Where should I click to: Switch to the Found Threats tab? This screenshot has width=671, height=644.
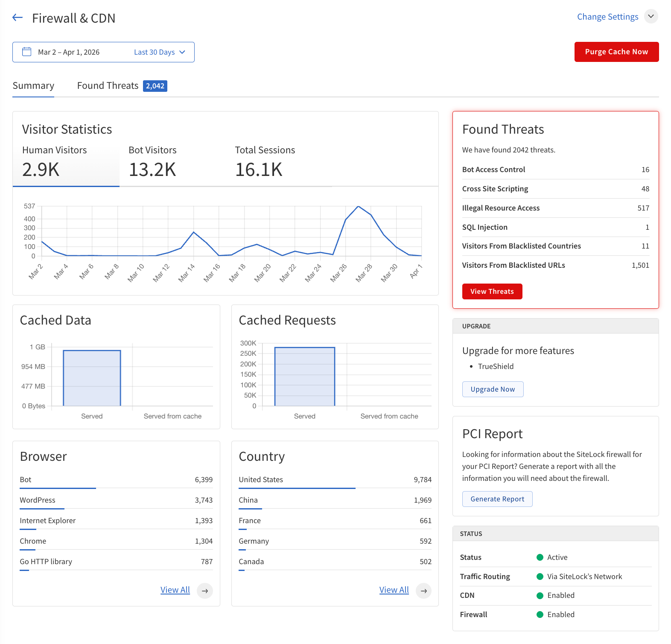click(x=122, y=86)
